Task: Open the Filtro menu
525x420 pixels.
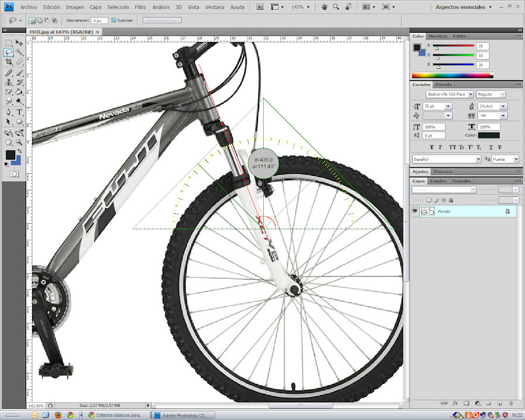Action: 140,7
